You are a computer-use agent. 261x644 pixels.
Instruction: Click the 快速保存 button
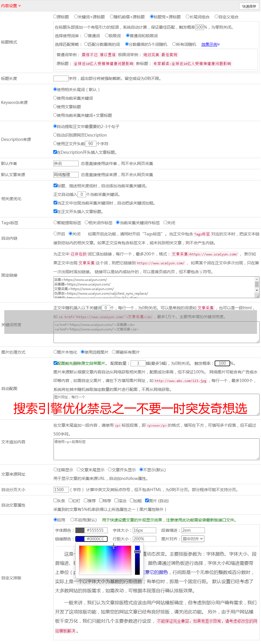[x=249, y=6]
